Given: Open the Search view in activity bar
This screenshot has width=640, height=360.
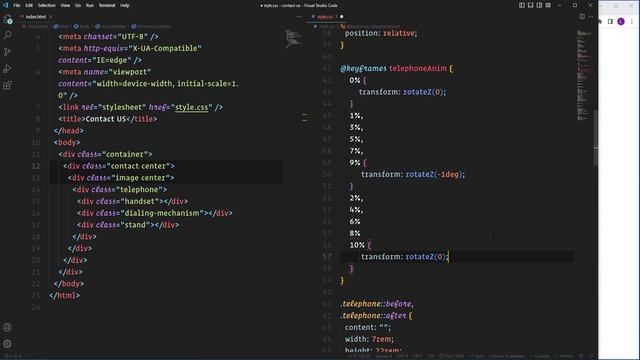Looking at the screenshot, I should pyautogui.click(x=7, y=36).
